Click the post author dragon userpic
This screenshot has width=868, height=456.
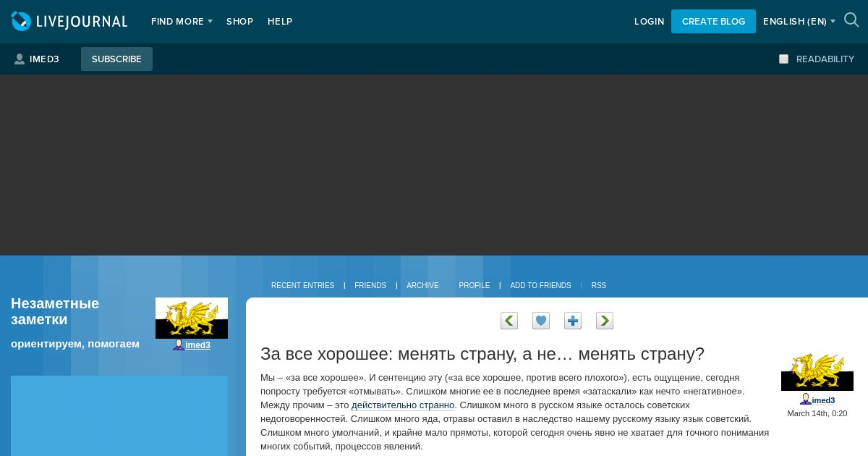click(817, 371)
